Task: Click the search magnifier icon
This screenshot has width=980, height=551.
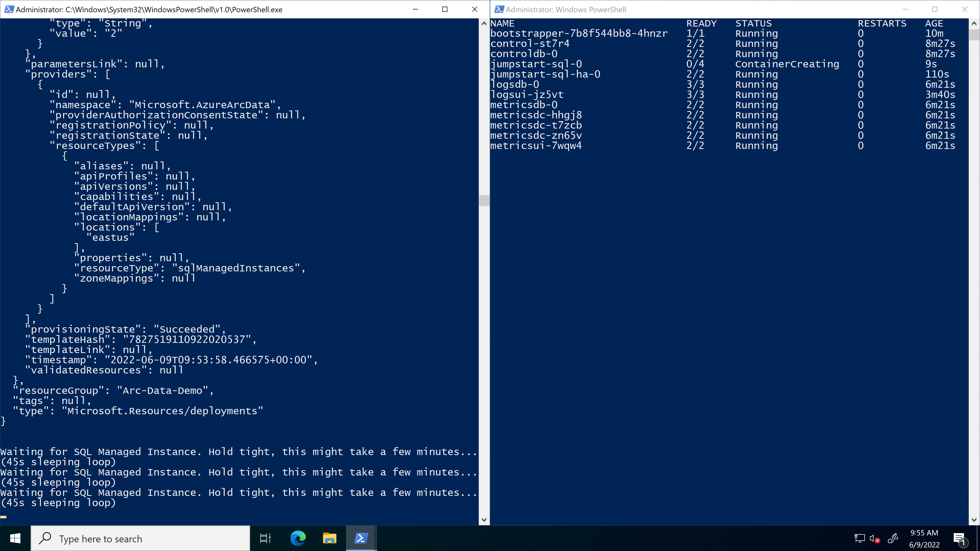Action: 45,539
